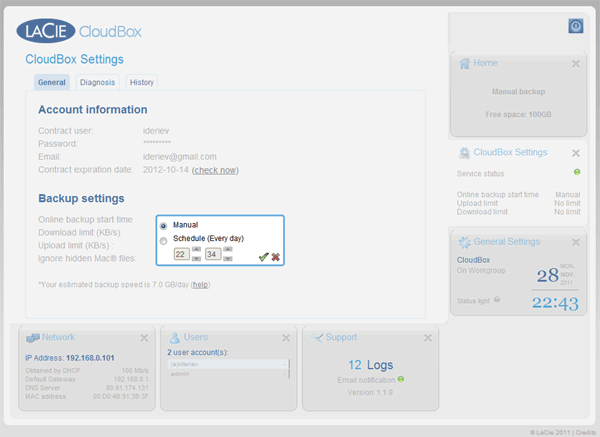Select the Schedule (Every day) radio button
Screen dimensions: 600x437
[x=164, y=241]
